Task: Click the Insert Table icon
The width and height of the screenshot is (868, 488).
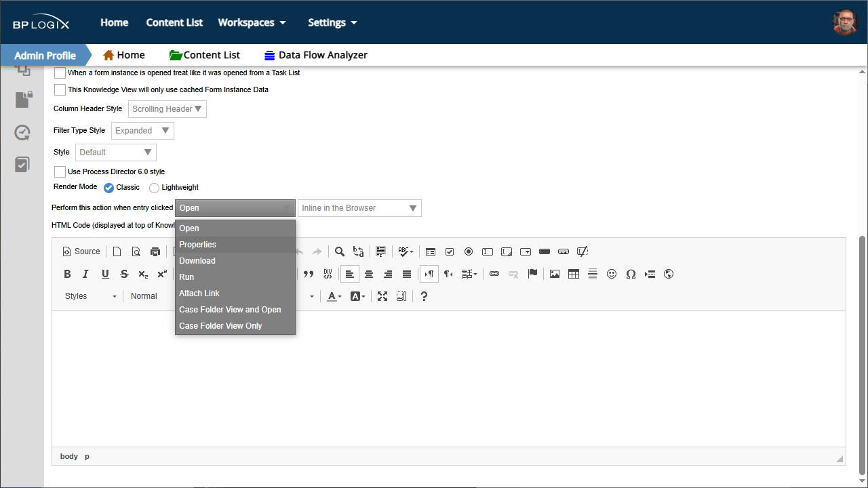Action: 574,274
